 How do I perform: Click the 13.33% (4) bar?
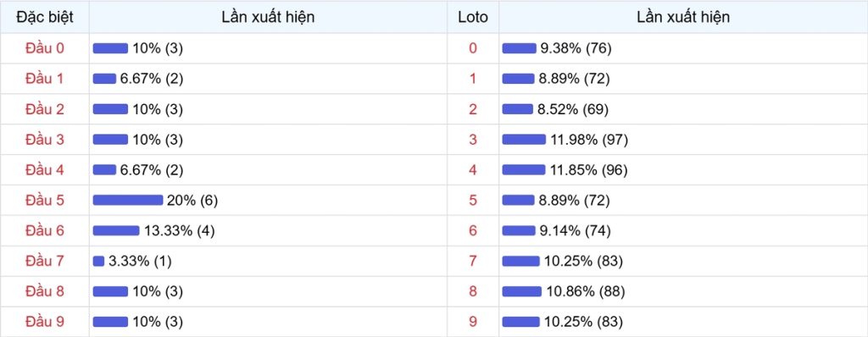pyautogui.click(x=116, y=231)
